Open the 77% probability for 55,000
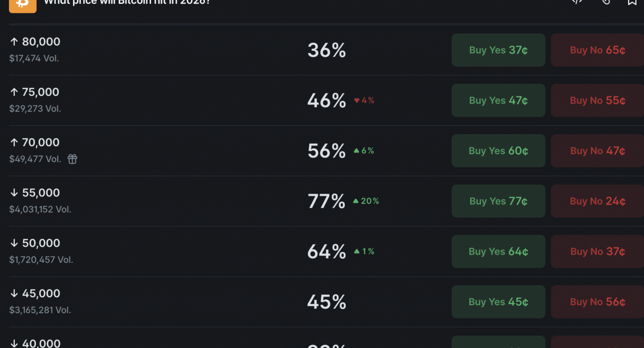 point(326,201)
